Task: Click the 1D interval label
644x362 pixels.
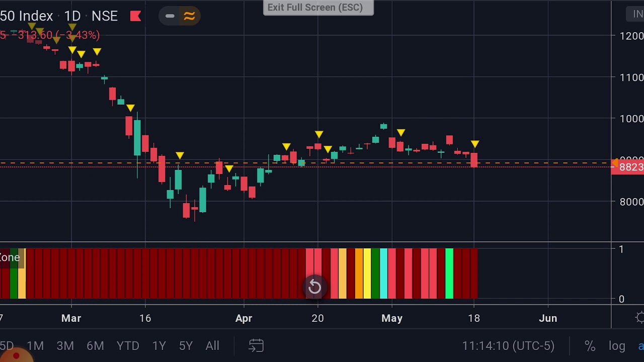Action: (x=72, y=16)
